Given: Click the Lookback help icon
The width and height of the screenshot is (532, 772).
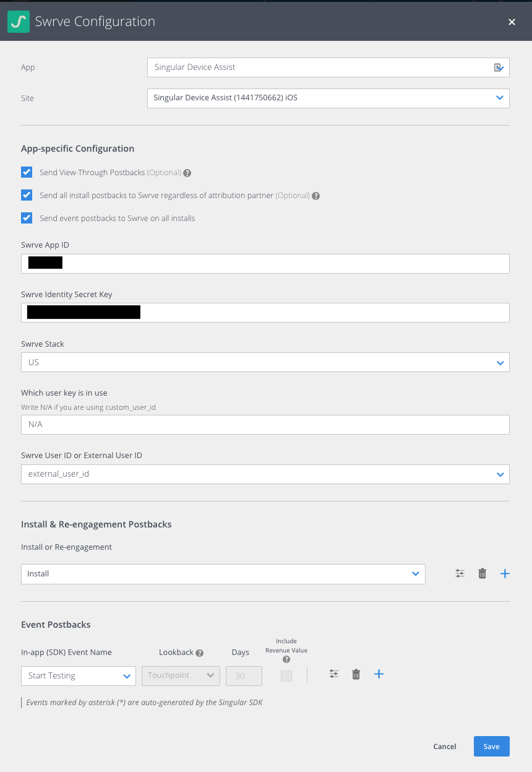Looking at the screenshot, I should pyautogui.click(x=200, y=653).
